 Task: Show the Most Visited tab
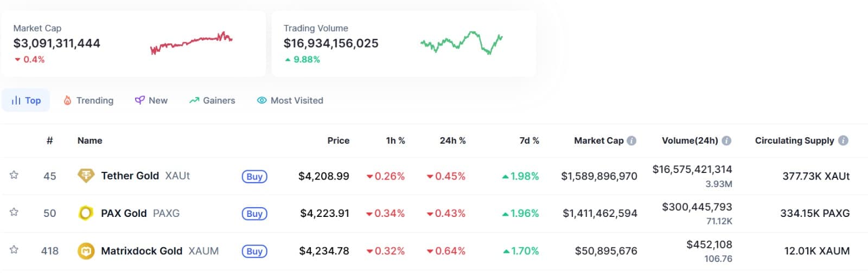(290, 100)
